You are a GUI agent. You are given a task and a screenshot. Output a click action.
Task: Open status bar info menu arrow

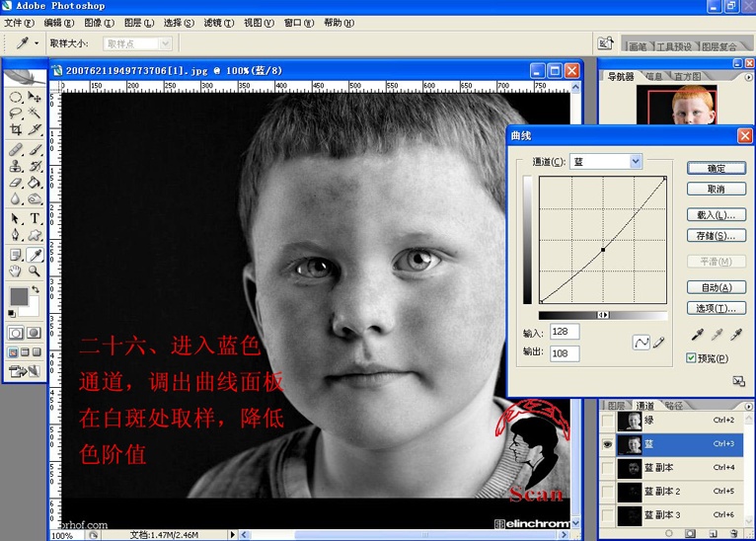232,534
